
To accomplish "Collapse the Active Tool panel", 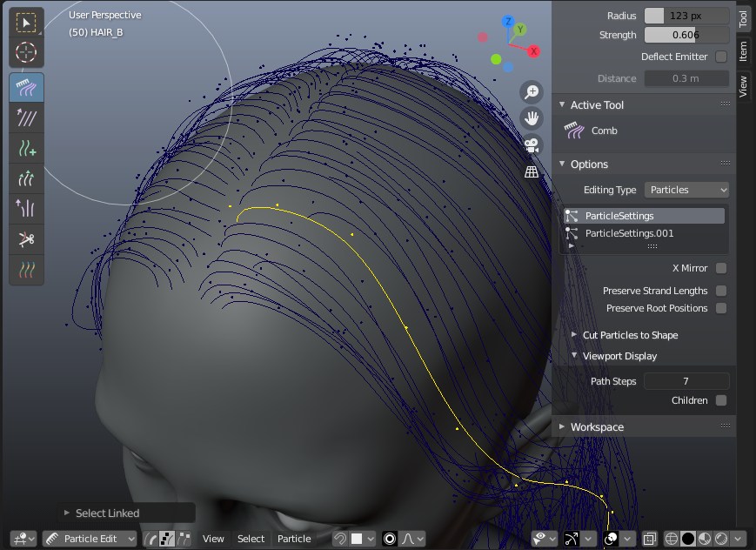I will [x=562, y=104].
